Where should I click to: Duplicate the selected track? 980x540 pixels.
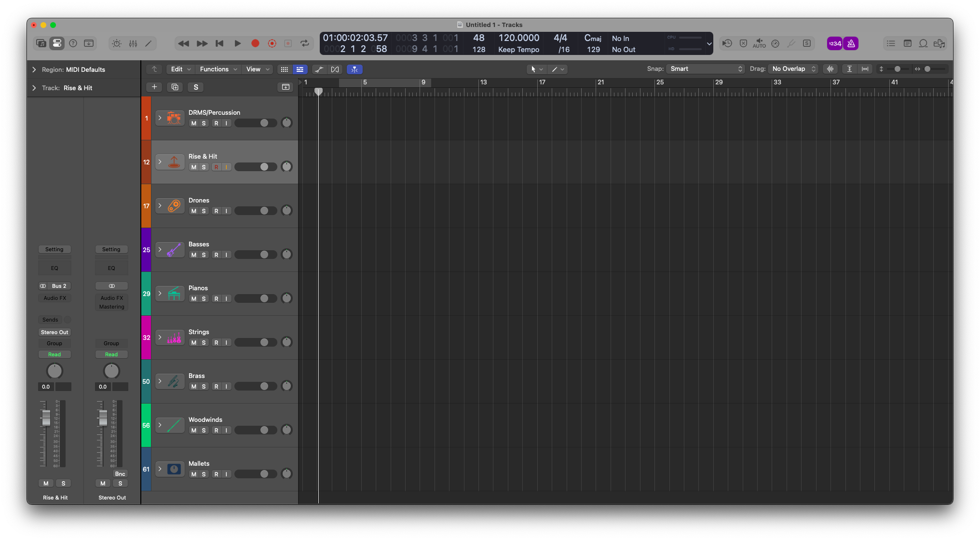pos(175,87)
